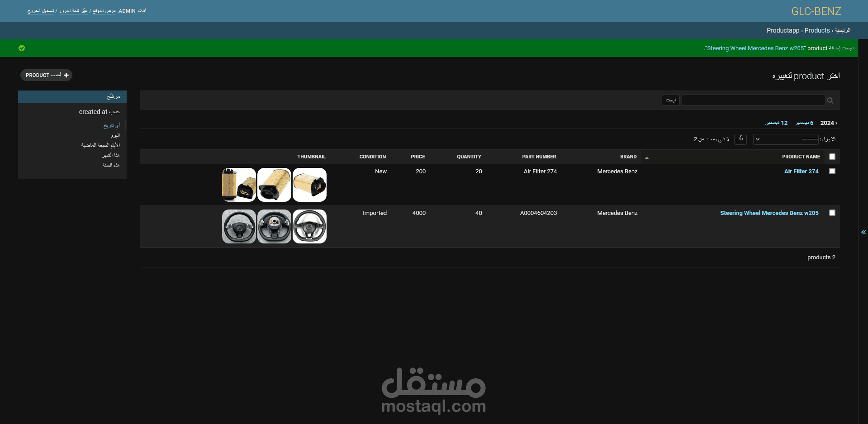Filter by هذه السنة this year
Screen dimensions: 868x424
pyautogui.click(x=111, y=165)
